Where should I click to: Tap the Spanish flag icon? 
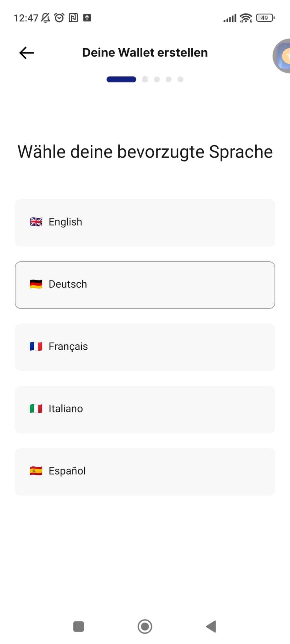[36, 471]
